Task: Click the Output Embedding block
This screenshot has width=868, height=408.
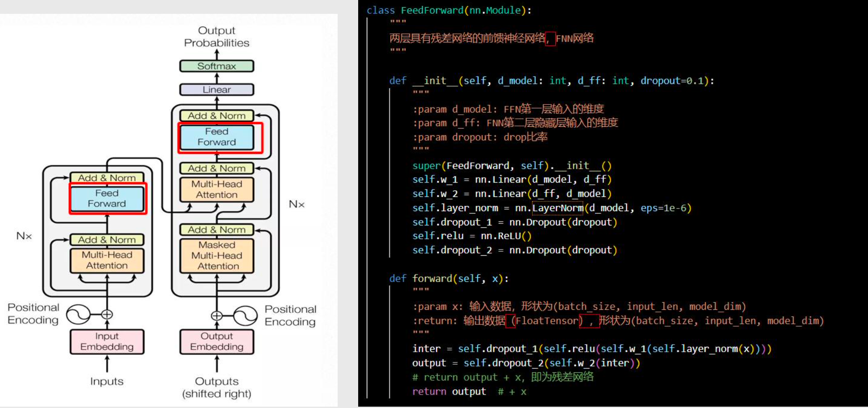Action: [217, 341]
